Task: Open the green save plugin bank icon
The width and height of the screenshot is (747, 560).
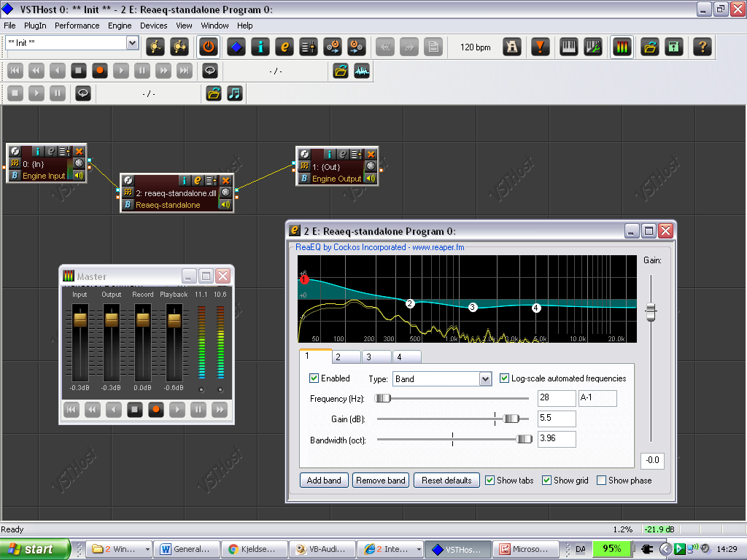Action: point(673,47)
